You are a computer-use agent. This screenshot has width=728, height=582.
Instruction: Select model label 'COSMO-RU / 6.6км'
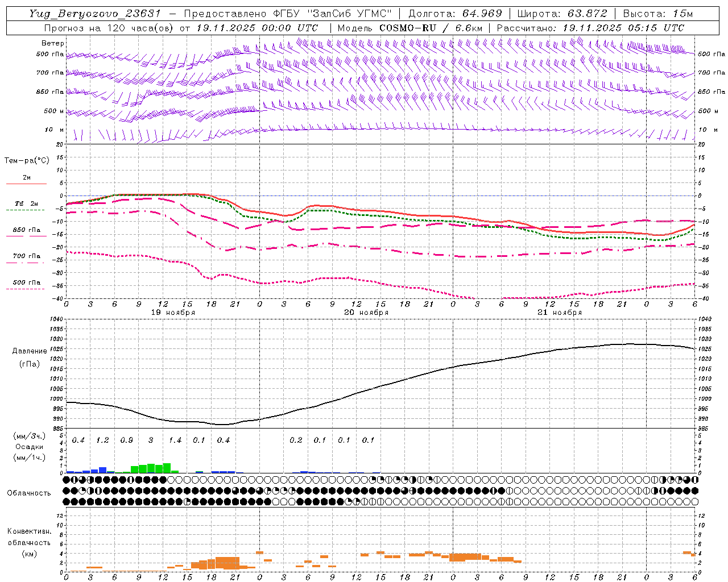(x=431, y=28)
